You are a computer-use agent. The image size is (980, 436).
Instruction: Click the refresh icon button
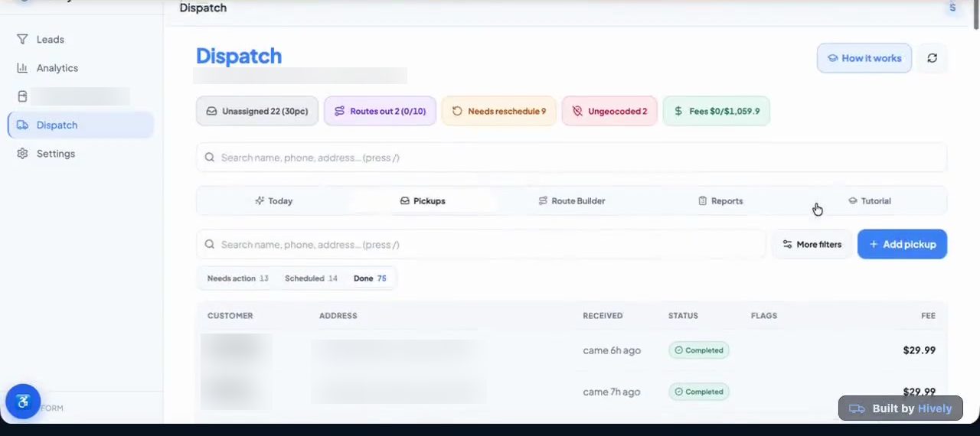(932, 58)
